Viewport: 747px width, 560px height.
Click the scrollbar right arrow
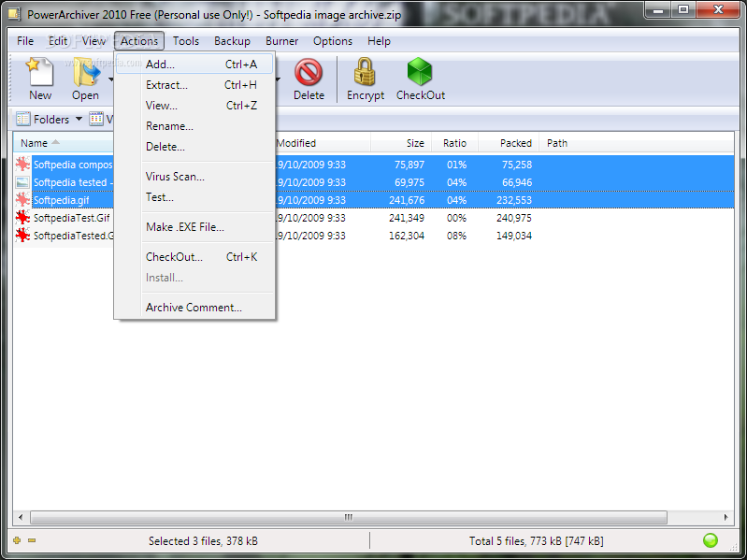pos(726,517)
